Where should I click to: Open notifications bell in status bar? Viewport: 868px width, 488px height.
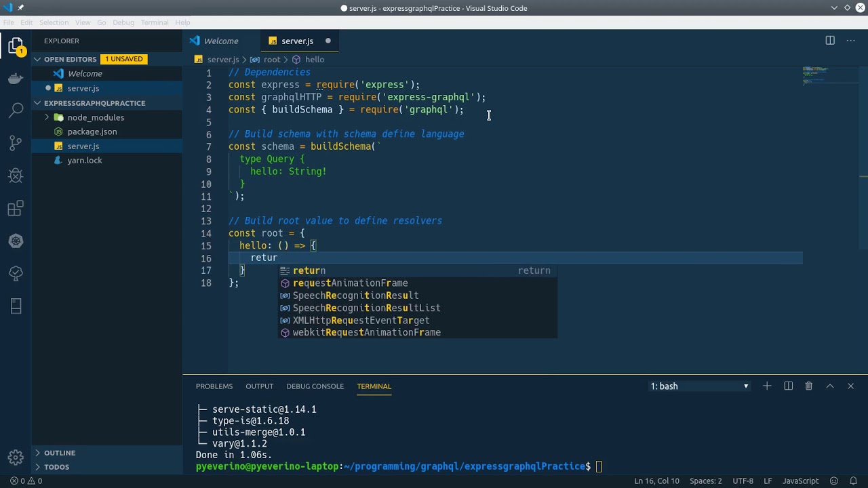pos(854,481)
